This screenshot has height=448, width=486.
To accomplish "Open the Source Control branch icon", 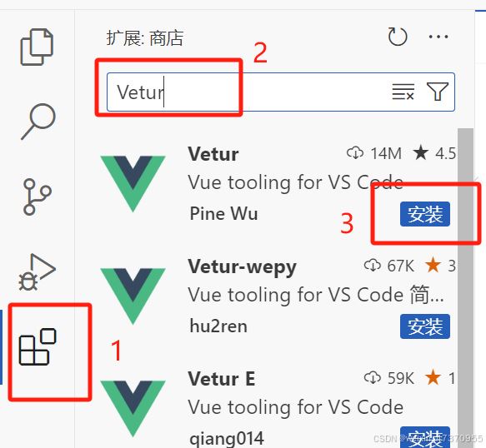I will 38,197.
